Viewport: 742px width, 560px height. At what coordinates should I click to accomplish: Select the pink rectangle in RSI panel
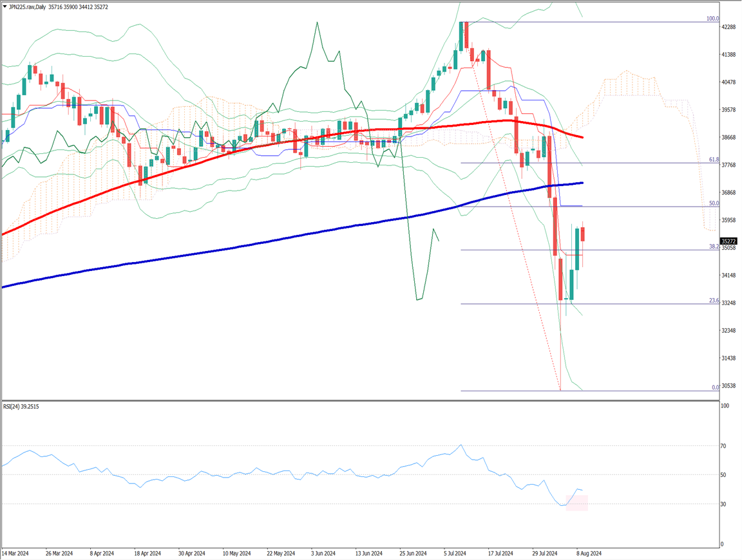point(576,503)
